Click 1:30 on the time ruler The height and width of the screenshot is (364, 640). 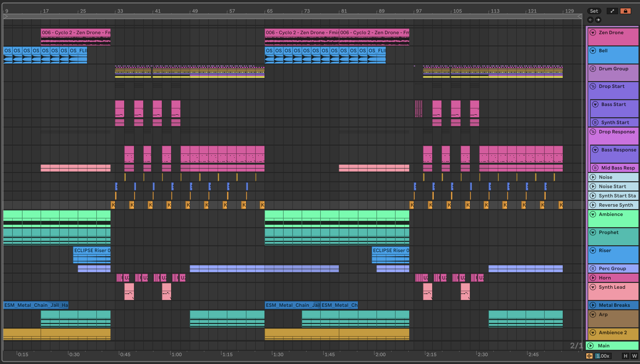278,354
